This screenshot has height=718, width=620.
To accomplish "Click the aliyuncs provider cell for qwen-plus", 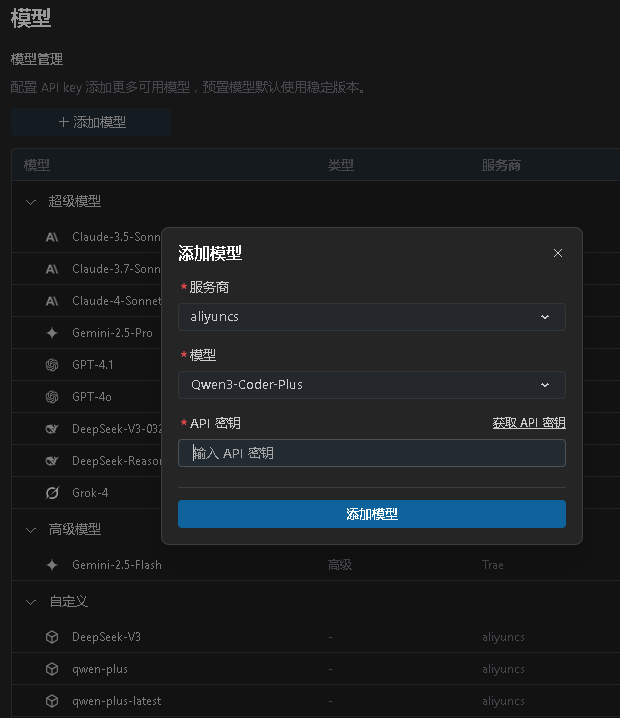I will tap(503, 669).
